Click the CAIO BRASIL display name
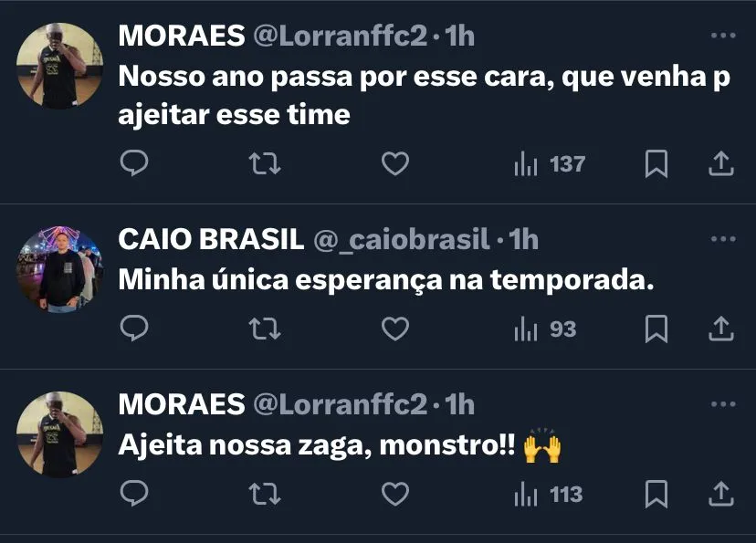This screenshot has width=756, height=543. point(211,240)
